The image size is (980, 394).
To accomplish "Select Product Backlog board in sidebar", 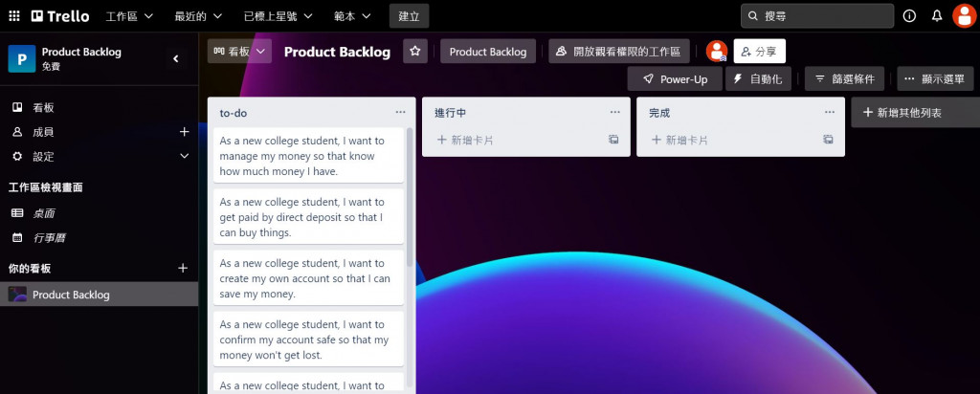I will 99,295.
